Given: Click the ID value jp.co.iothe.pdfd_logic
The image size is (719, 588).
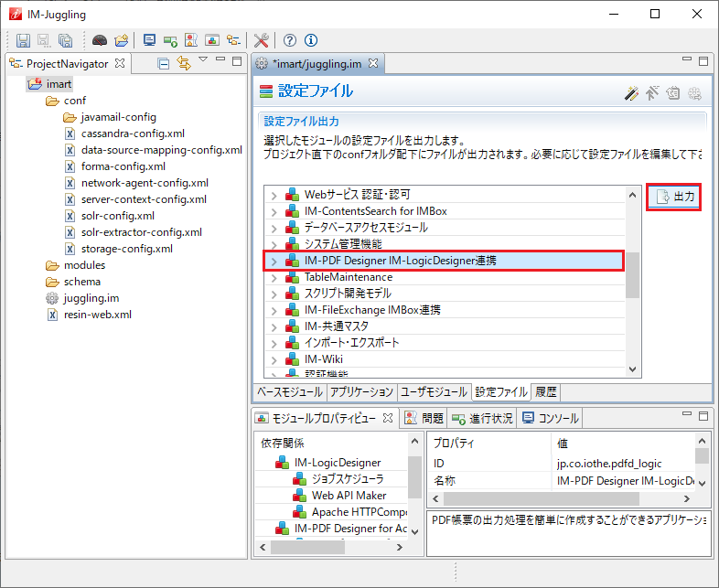Looking at the screenshot, I should [609, 464].
